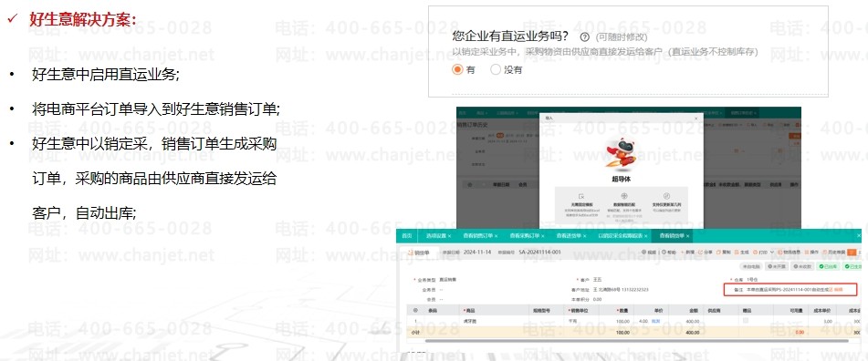Image resolution: width=868 pixels, height=361 pixels.
Task: Select the 有 radio option
Action: coord(457,69)
